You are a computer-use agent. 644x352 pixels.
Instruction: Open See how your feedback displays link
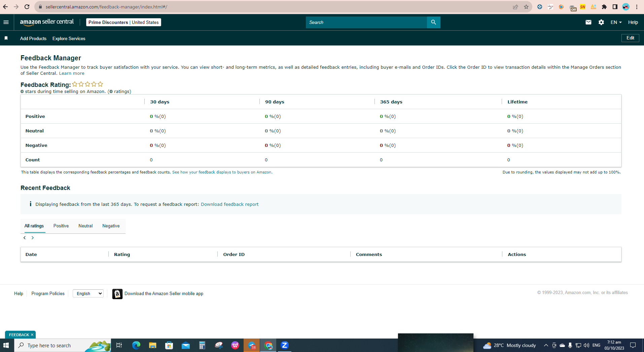pos(222,172)
